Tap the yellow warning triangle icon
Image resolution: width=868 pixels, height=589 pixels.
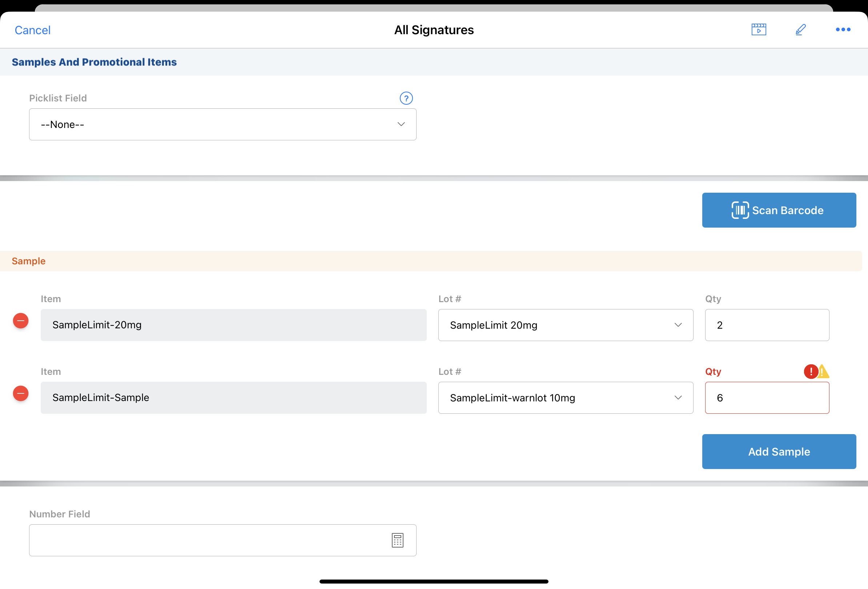824,372
